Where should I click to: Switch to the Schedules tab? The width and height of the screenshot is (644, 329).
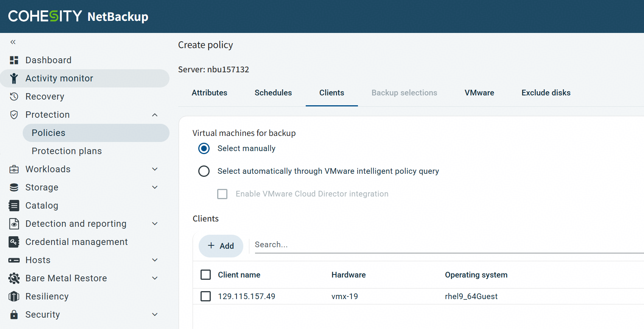[273, 93]
